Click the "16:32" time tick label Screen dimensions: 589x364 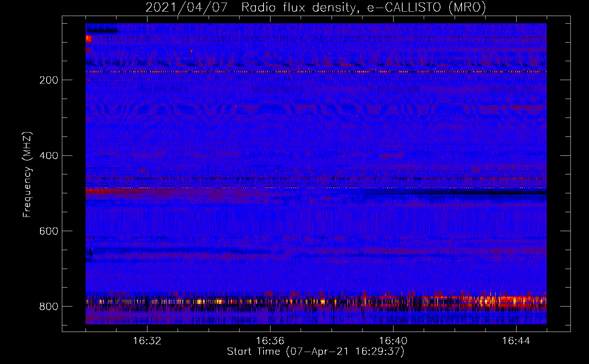(147, 341)
